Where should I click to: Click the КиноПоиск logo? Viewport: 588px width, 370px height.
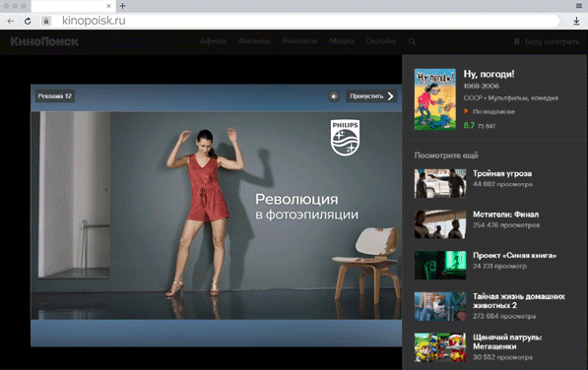pyautogui.click(x=44, y=41)
